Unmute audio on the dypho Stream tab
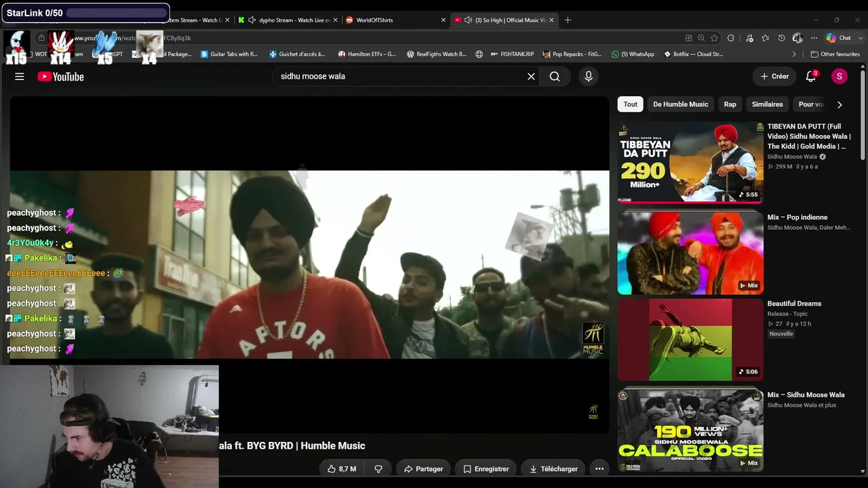Image resolution: width=868 pixels, height=488 pixels. coord(252,20)
